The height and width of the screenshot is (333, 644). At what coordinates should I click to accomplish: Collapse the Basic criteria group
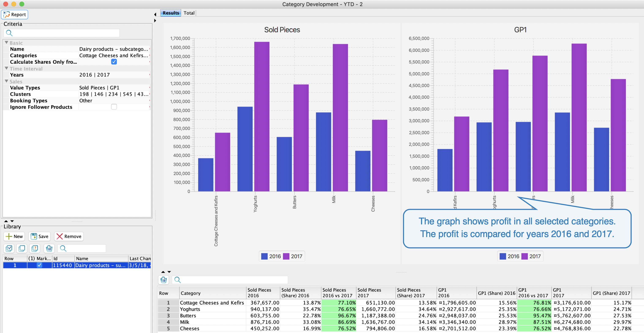7,42
